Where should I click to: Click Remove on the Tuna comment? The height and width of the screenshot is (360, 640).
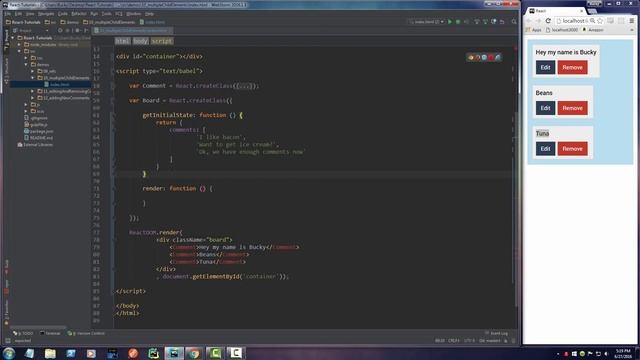(x=572, y=149)
